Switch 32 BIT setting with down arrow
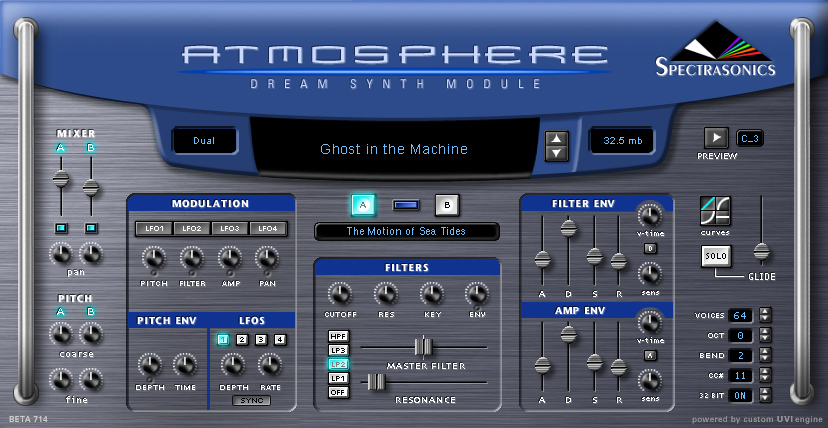 click(765, 398)
